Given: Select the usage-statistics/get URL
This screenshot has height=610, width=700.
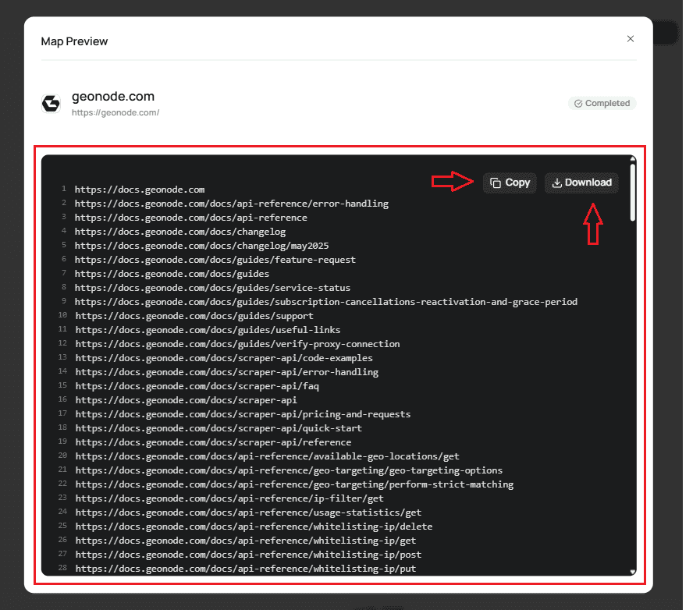Looking at the screenshot, I should pyautogui.click(x=248, y=512).
